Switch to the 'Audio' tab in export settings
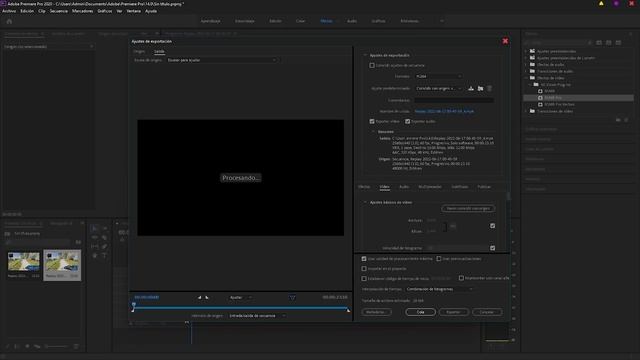 click(404, 187)
